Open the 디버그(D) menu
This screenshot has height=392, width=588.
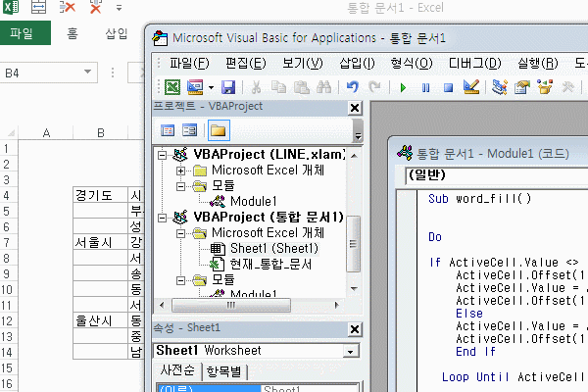pyautogui.click(x=475, y=63)
